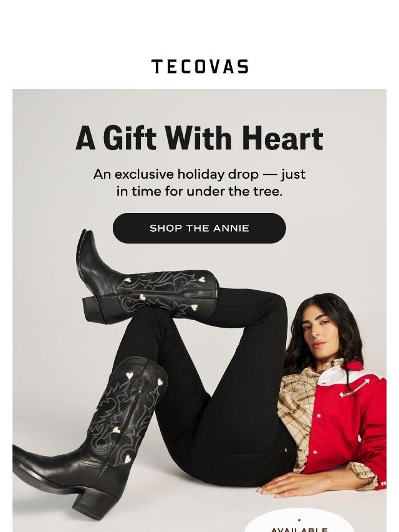
Task: Click the model's black jeans
Action: click(x=218, y=390)
